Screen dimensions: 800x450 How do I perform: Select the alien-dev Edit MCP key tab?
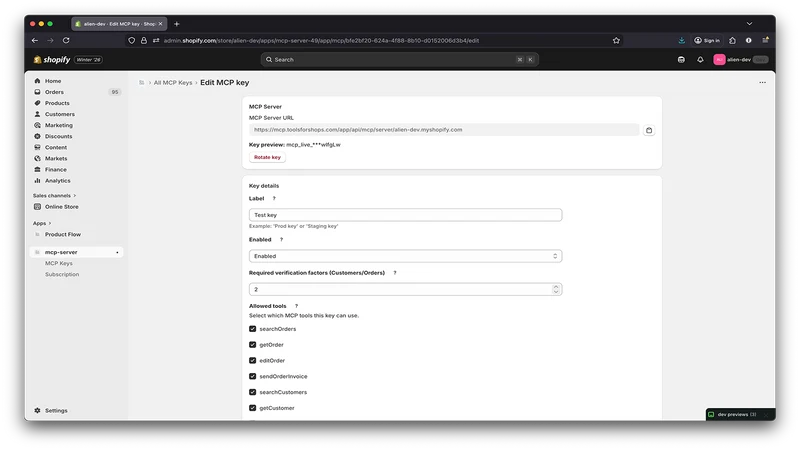tap(119, 23)
